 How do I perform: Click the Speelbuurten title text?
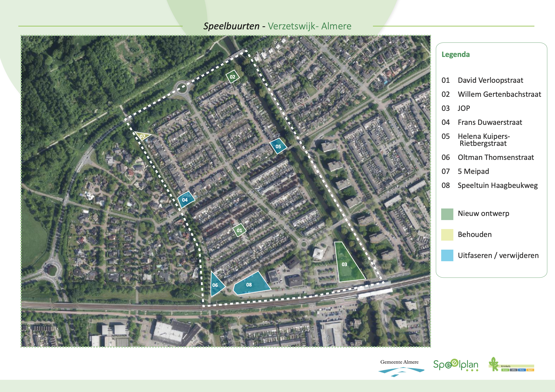pyautogui.click(x=231, y=26)
